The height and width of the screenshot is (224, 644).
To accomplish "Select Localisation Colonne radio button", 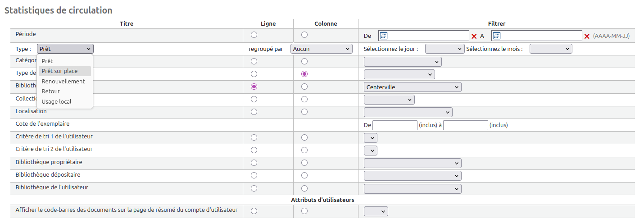I will [304, 112].
